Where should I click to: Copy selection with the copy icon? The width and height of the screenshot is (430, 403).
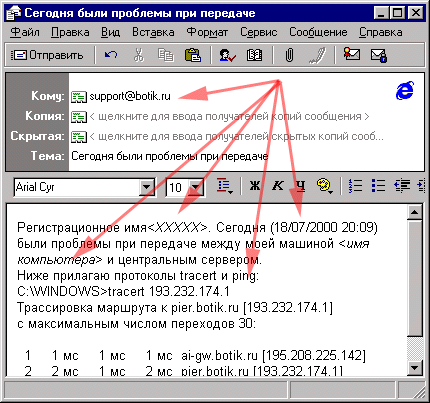[166, 55]
